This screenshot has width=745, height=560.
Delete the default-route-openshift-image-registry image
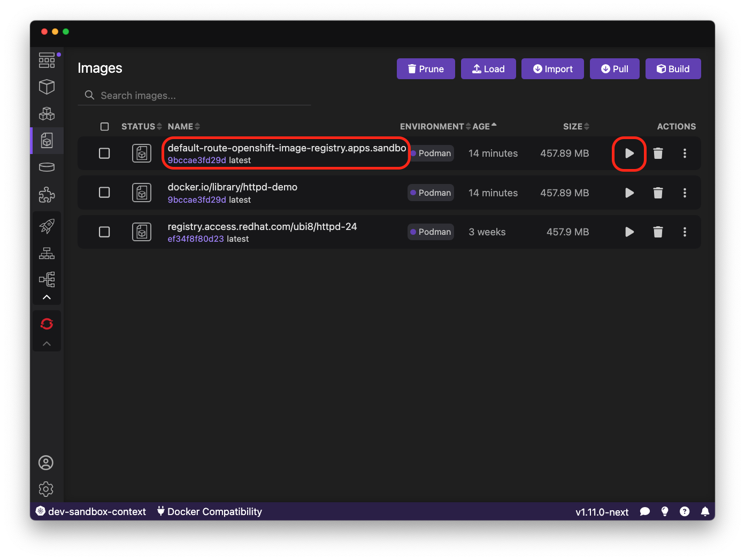coord(658,154)
